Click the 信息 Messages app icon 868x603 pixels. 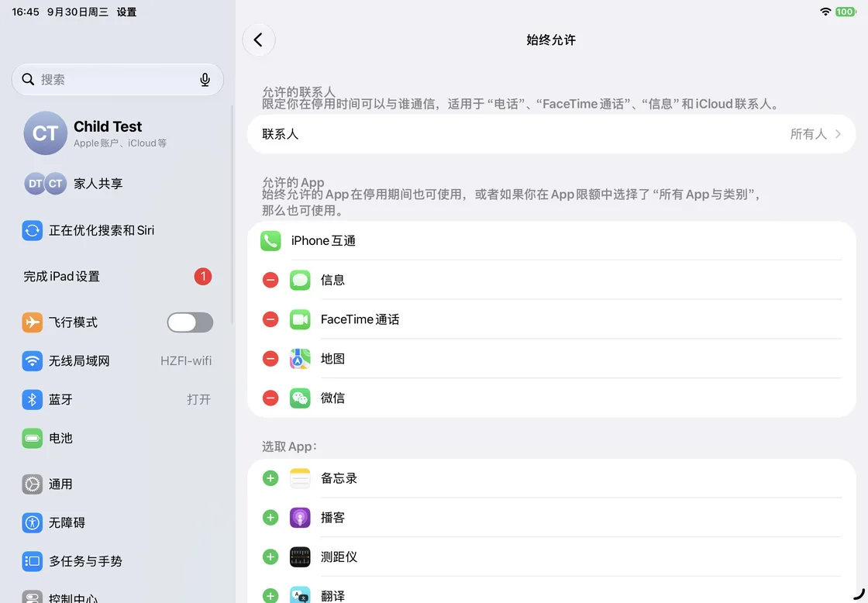click(300, 280)
